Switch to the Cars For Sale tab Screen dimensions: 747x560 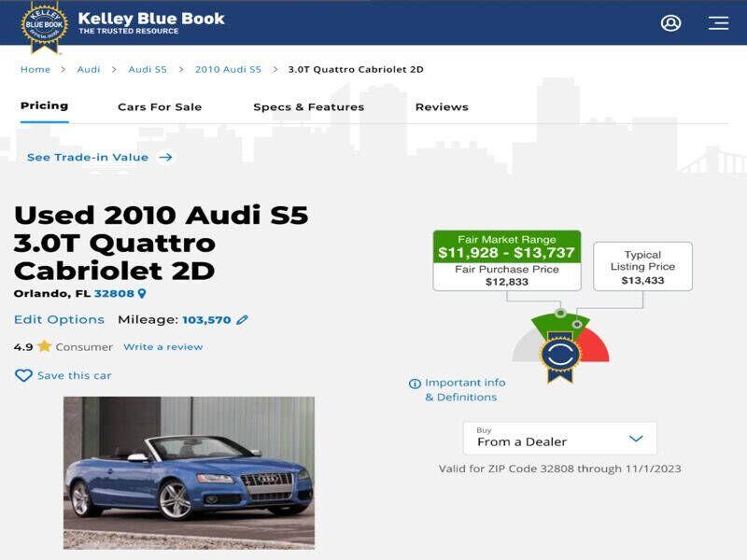(x=160, y=107)
